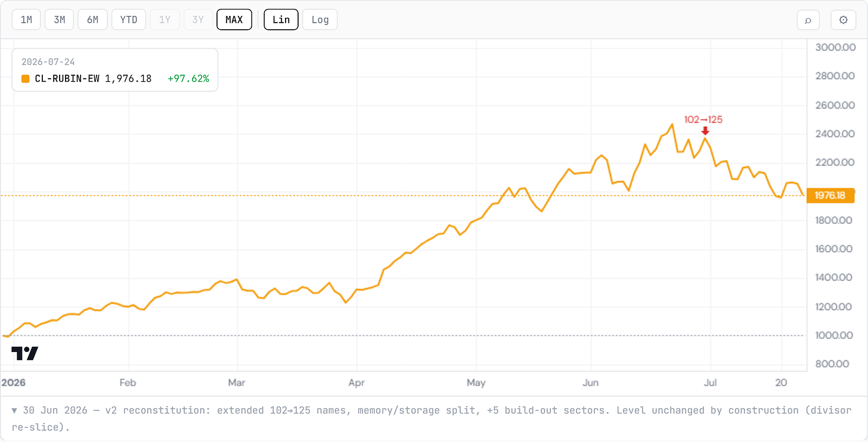This screenshot has height=442, width=868.
Task: Click the Jul label on the time axis
Action: pos(710,382)
